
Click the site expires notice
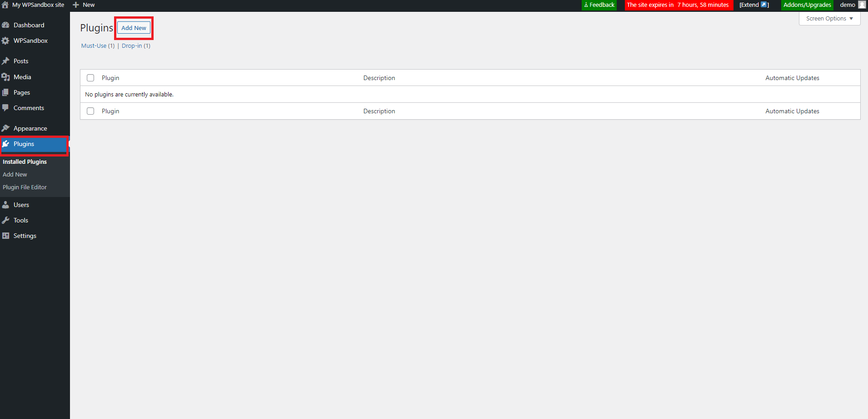[x=678, y=5]
